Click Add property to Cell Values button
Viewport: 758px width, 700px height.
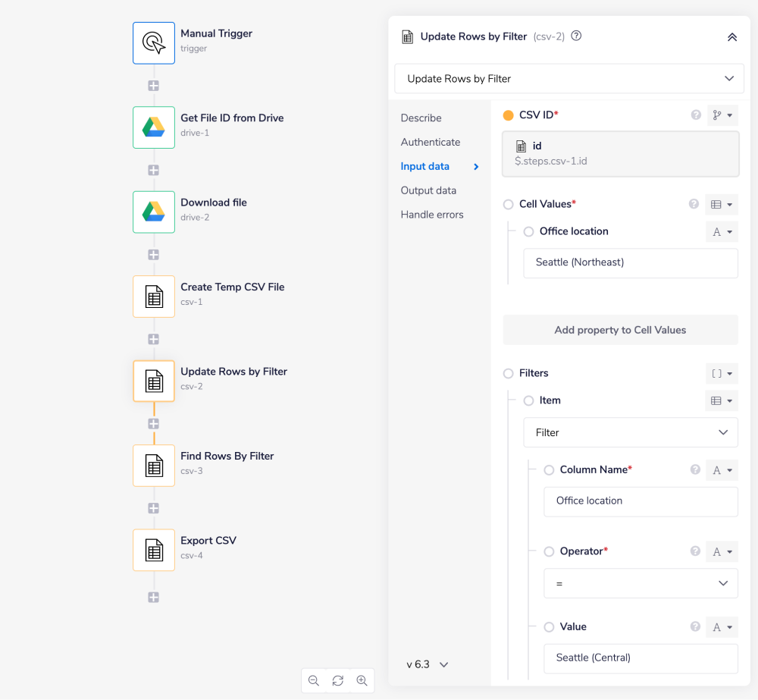click(620, 330)
